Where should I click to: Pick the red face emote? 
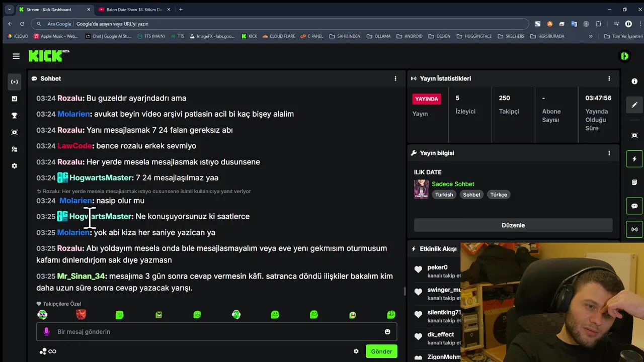point(80,315)
